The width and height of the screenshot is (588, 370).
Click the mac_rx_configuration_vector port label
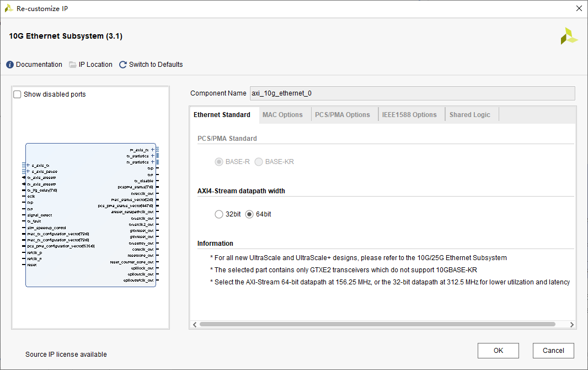(x=58, y=240)
